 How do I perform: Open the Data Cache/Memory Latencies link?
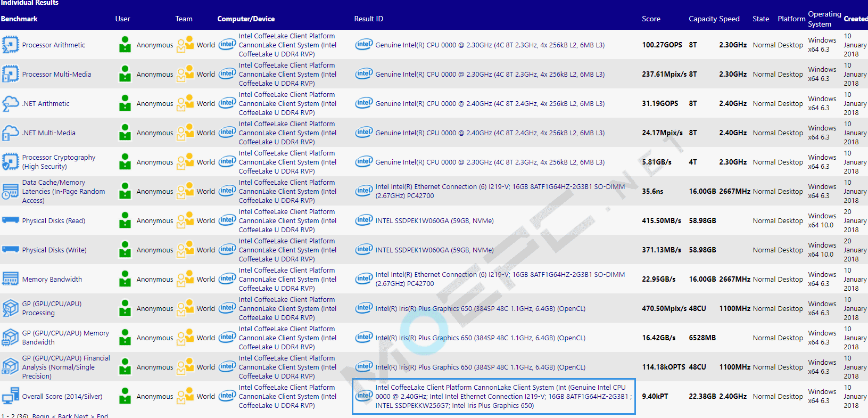pos(63,191)
